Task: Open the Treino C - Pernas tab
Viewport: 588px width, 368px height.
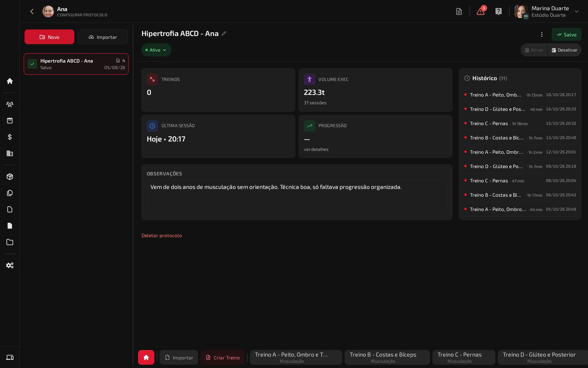Action: [464, 357]
